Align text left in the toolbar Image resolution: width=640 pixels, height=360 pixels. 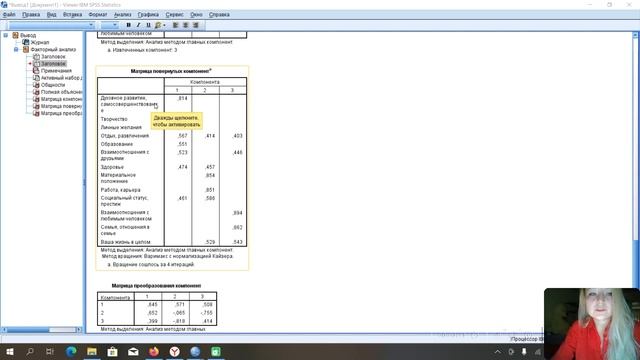coord(176,25)
